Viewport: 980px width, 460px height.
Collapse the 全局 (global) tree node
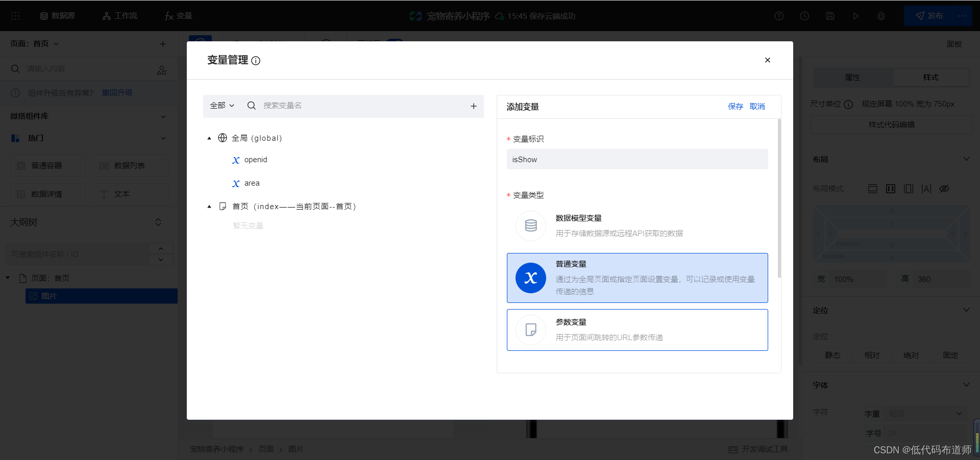(209, 138)
